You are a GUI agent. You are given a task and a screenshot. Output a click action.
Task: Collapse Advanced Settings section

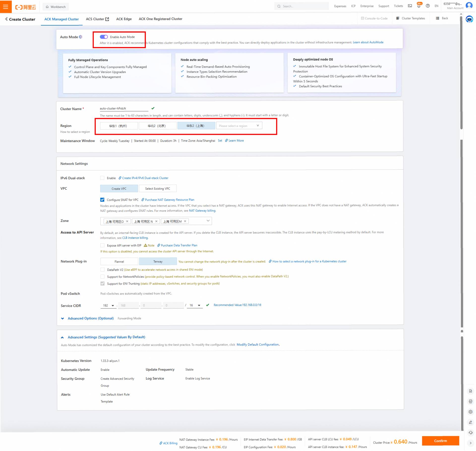tap(62, 337)
